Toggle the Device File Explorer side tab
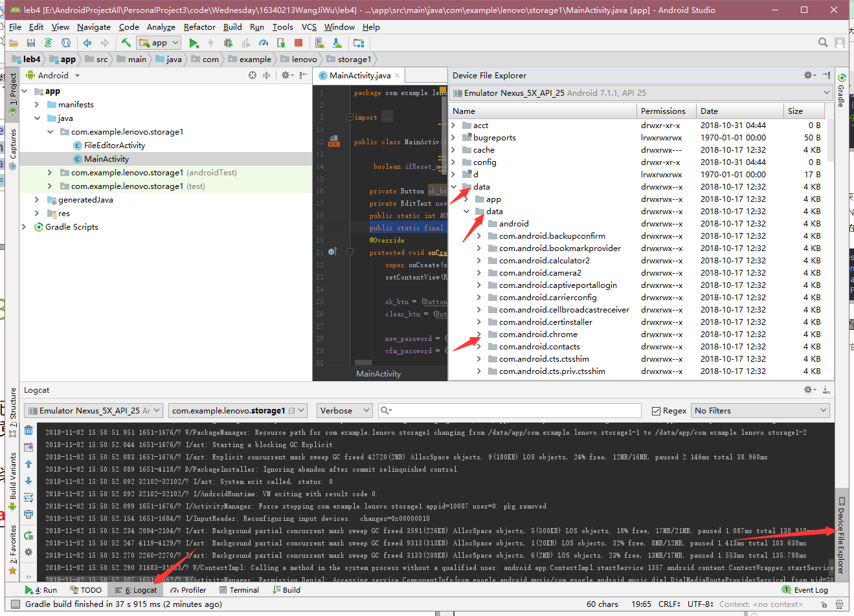Image resolution: width=854 pixels, height=616 pixels. point(841,536)
